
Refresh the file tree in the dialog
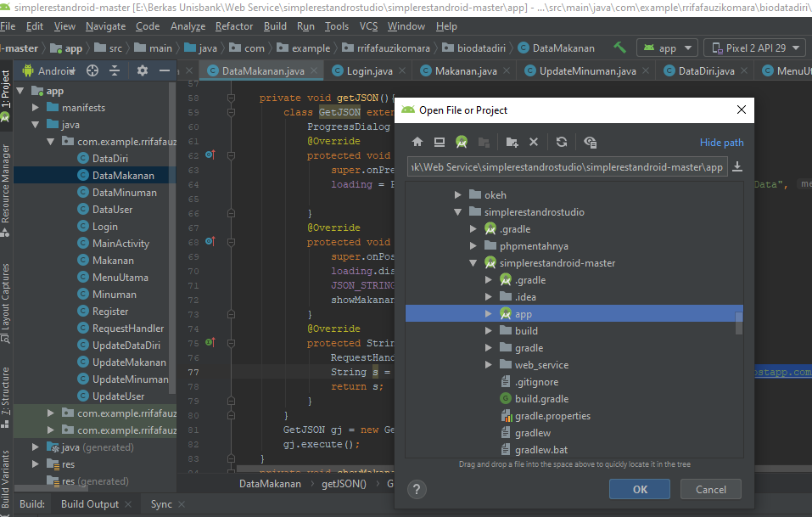tap(561, 142)
